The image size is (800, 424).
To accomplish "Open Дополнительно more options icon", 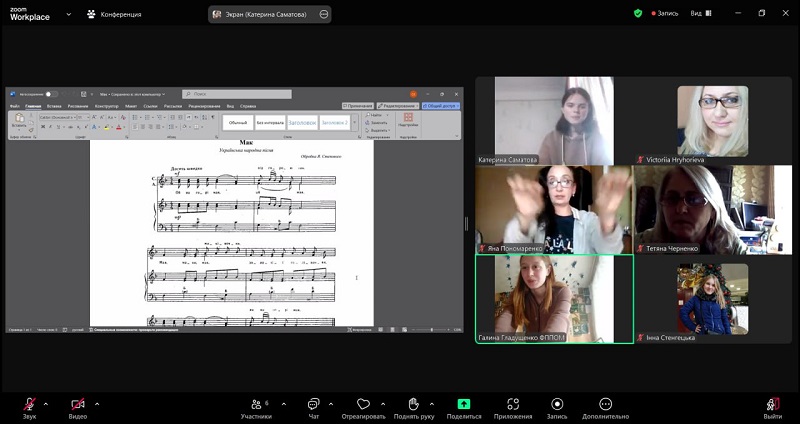I will [x=605, y=404].
